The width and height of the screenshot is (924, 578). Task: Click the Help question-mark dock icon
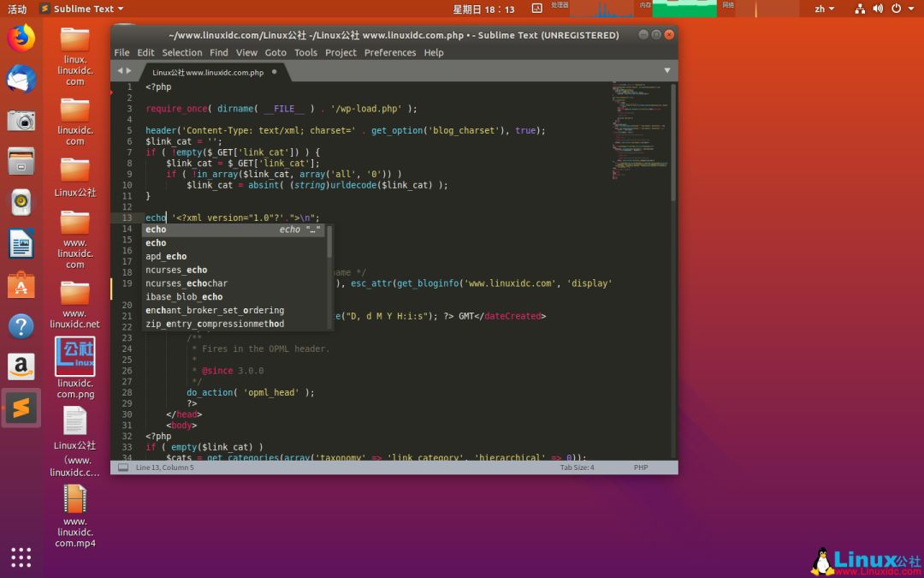coord(21,326)
